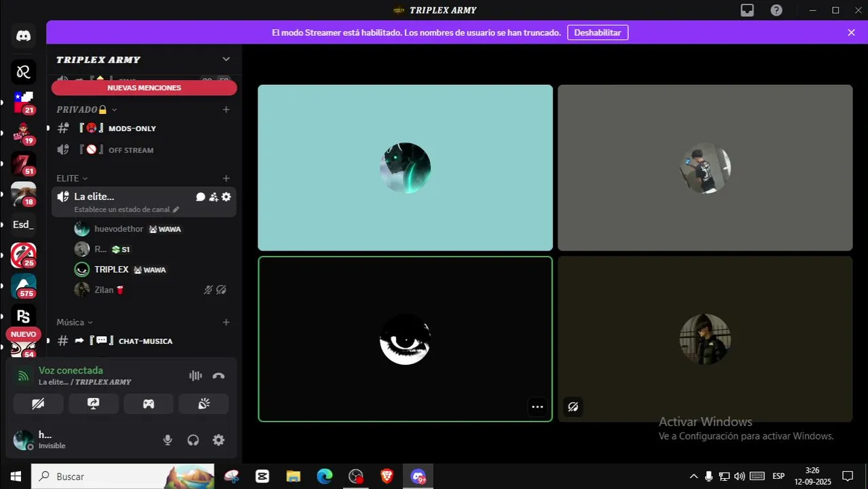Open OBS Studio from the taskbar

356,477
